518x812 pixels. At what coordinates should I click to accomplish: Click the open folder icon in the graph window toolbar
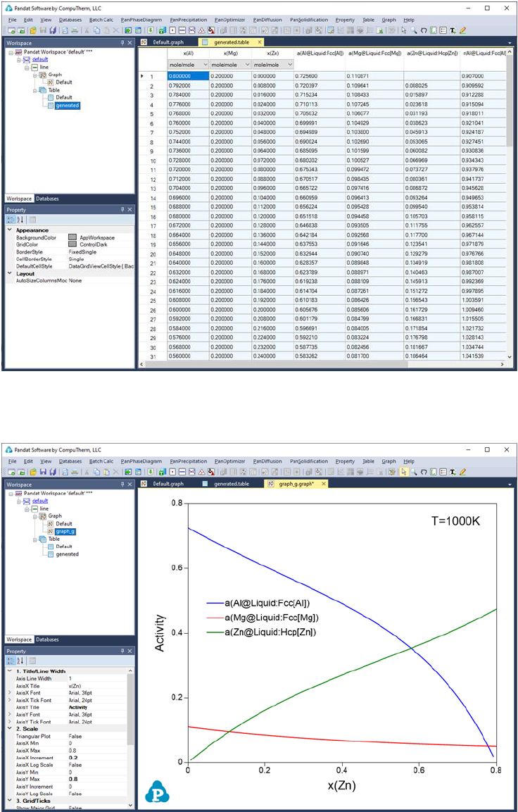[x=32, y=472]
